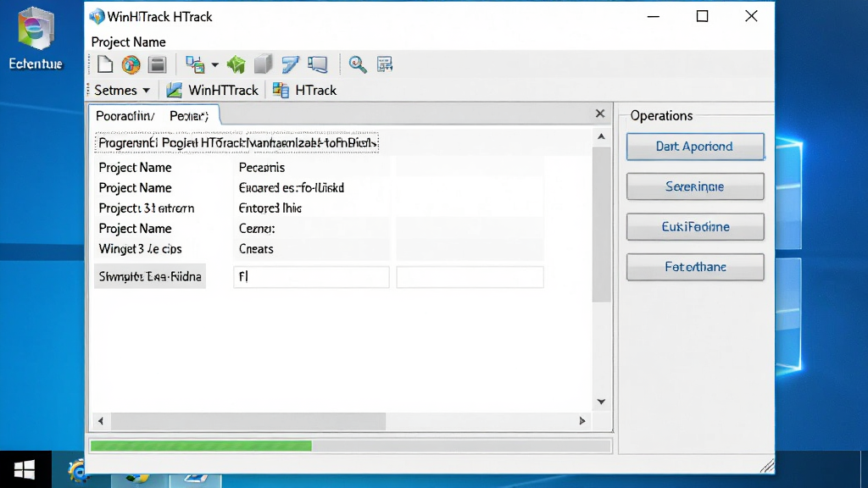Click the vertical scrollbar up arrow
The width and height of the screenshot is (868, 488).
(601, 136)
